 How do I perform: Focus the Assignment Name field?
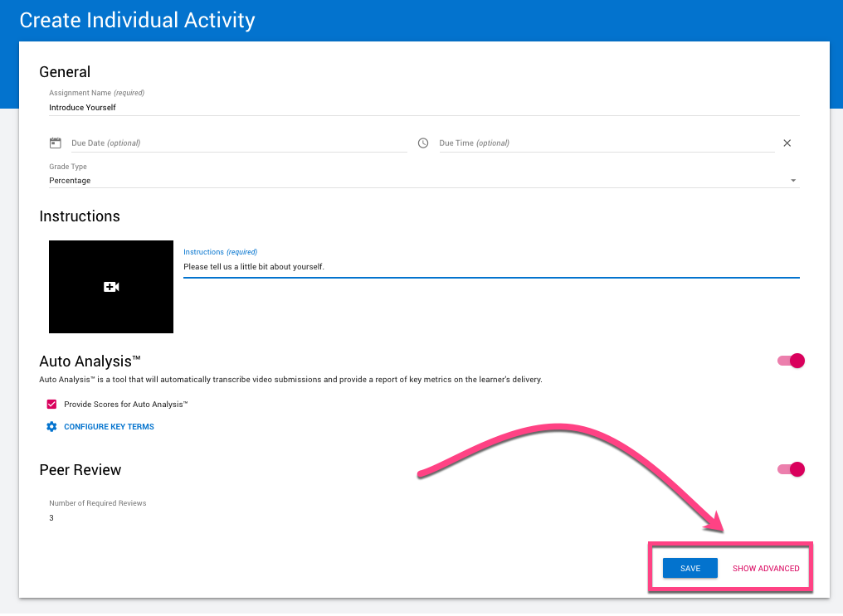[423, 107]
